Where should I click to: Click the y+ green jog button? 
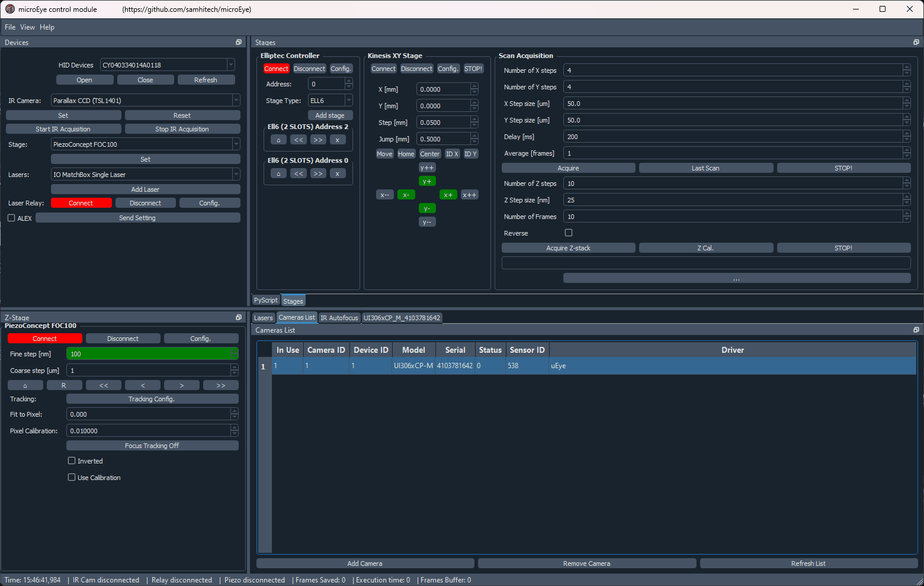(426, 181)
